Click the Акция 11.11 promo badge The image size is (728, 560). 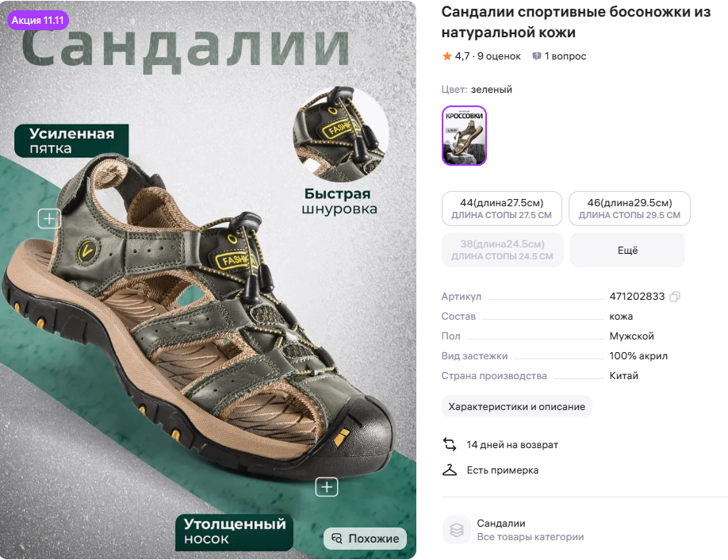point(37,21)
